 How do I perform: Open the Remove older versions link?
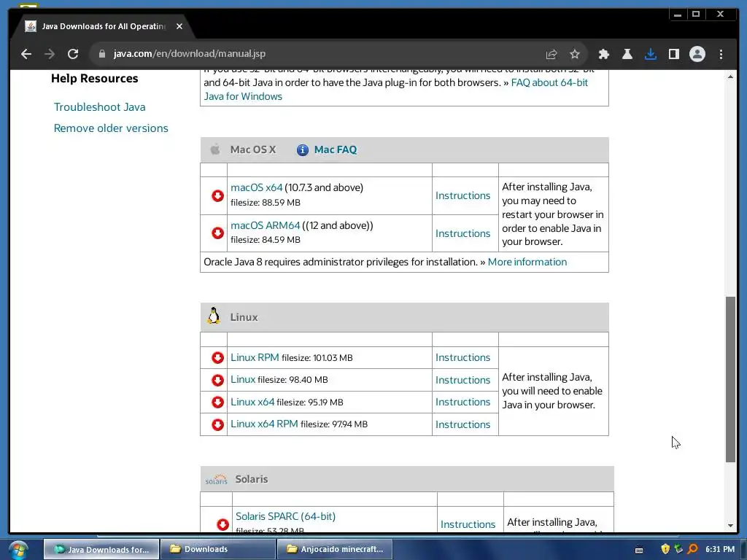pos(111,128)
